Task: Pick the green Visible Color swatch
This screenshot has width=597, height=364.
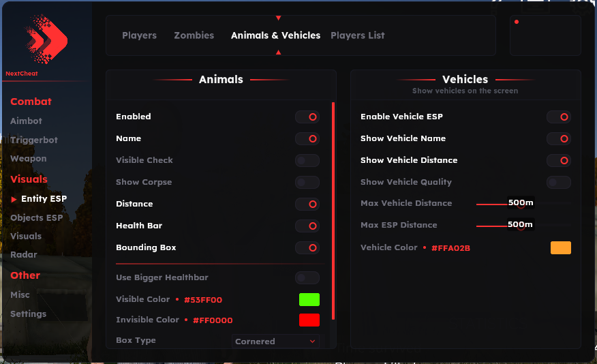Action: [x=309, y=300]
